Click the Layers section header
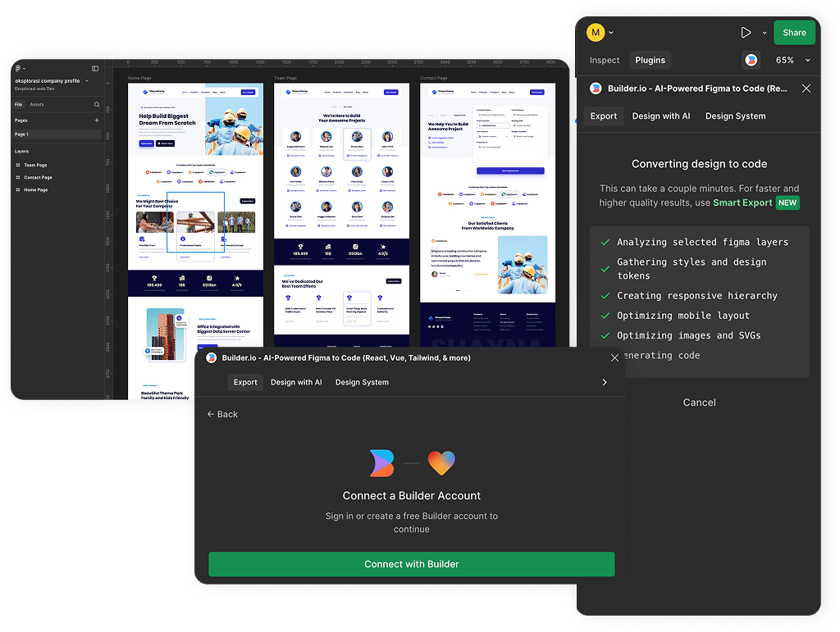The width and height of the screenshot is (840, 632). [21, 152]
